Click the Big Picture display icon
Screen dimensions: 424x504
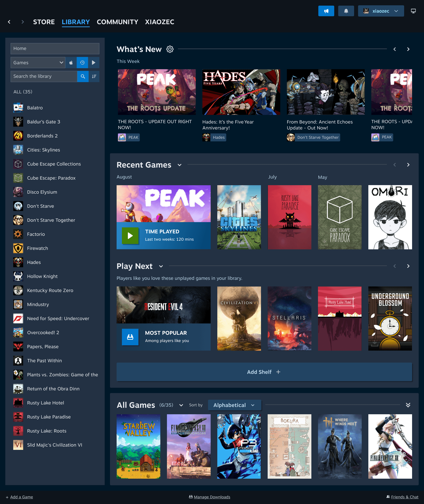[413, 11]
